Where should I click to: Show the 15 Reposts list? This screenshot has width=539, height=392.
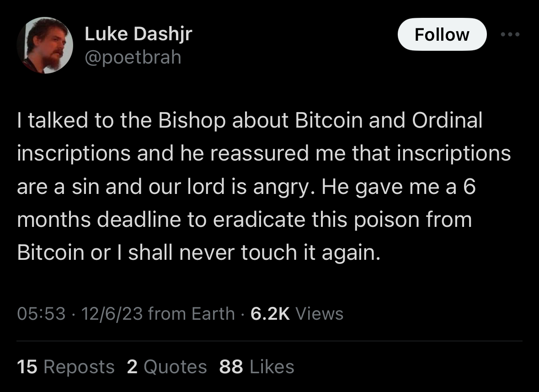click(66, 367)
